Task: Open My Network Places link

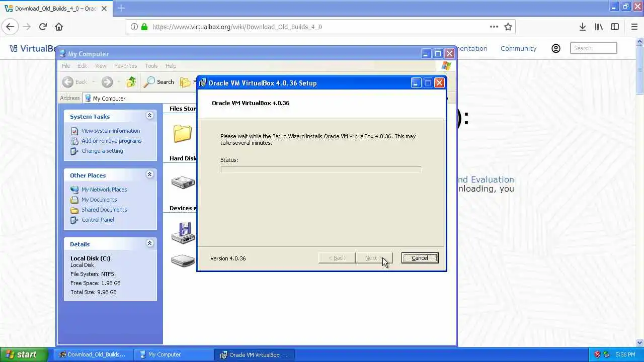Action: 104,190
